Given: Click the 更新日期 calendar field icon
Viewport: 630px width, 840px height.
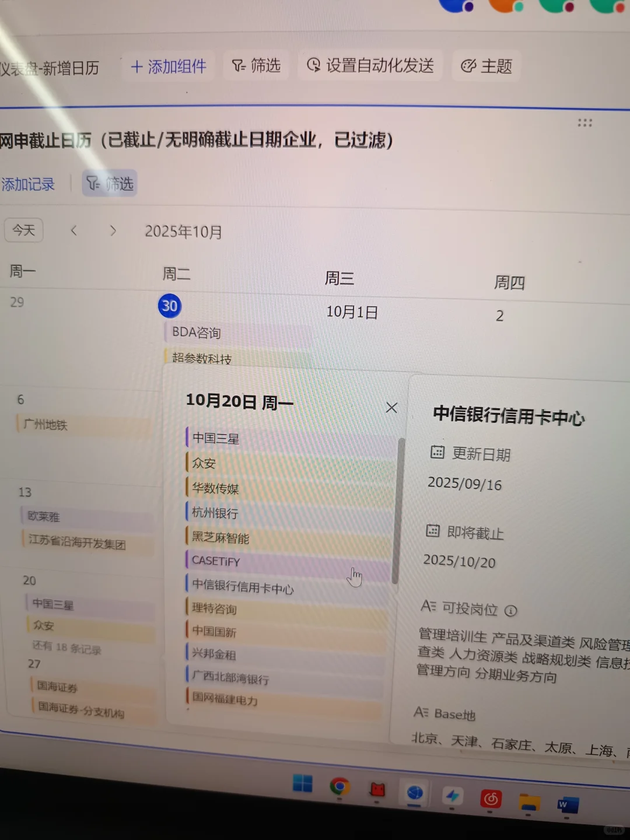Looking at the screenshot, I should (437, 452).
